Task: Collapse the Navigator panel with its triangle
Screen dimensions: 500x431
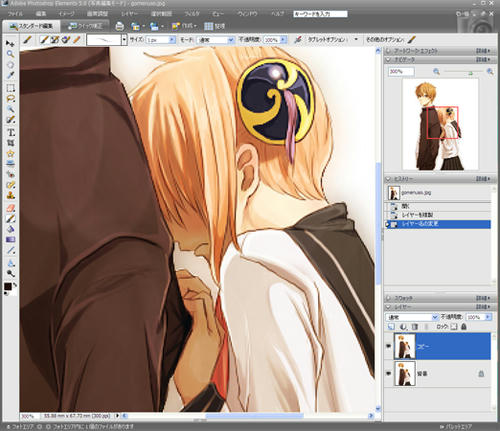Action: tap(388, 59)
